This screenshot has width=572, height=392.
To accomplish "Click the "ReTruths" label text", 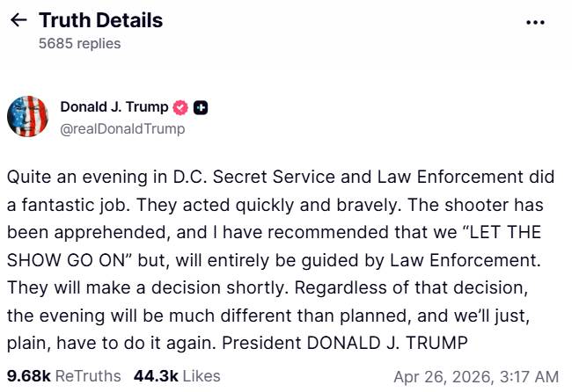I will point(88,376).
